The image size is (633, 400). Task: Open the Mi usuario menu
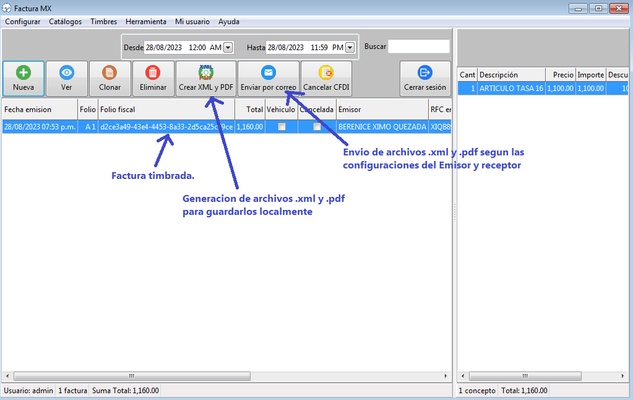pos(192,22)
